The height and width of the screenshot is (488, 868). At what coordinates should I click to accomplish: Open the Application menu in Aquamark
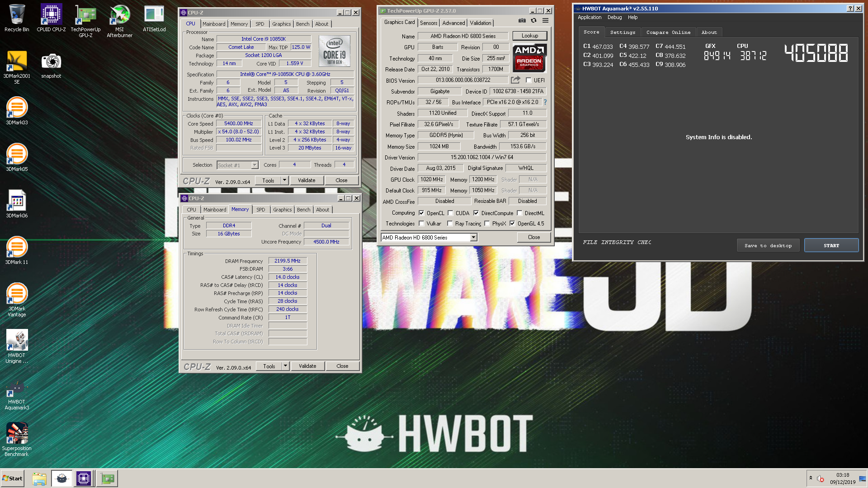(590, 18)
